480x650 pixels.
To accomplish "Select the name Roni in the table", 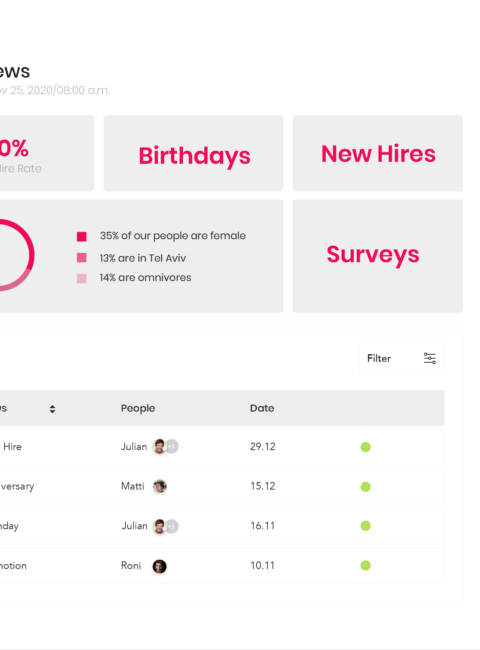I will [x=131, y=565].
